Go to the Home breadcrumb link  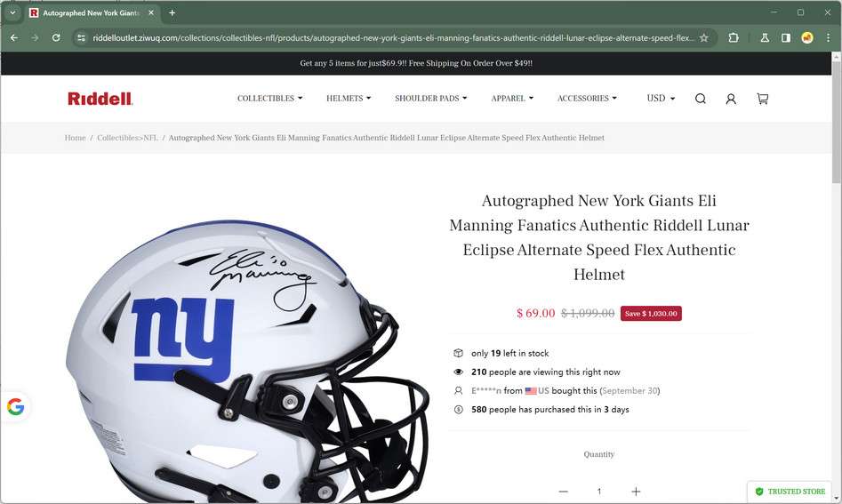(76, 138)
